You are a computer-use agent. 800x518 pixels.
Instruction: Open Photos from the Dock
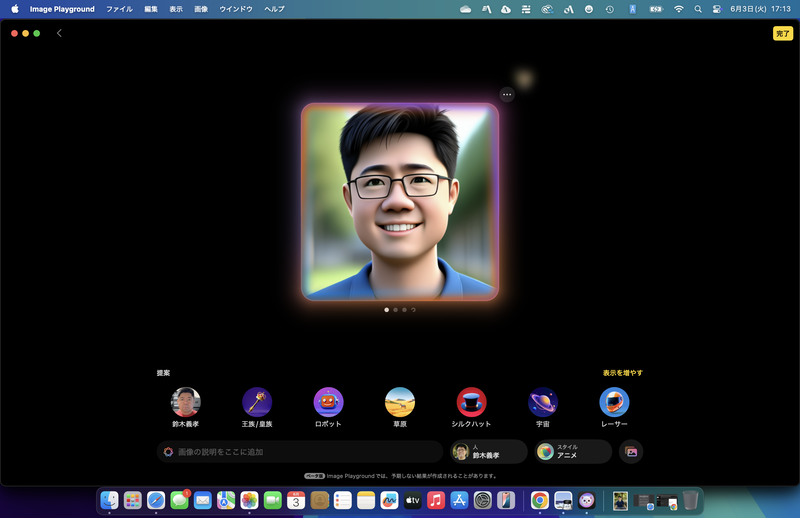coord(249,501)
